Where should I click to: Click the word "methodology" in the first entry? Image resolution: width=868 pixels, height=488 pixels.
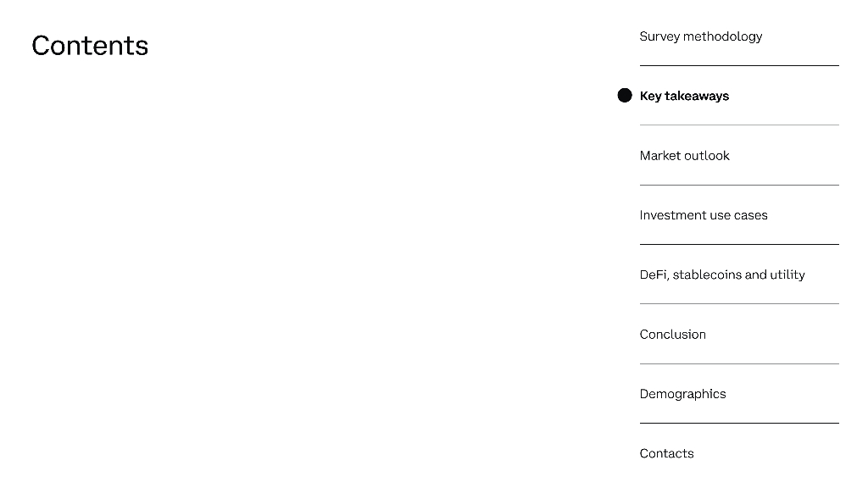(x=723, y=36)
